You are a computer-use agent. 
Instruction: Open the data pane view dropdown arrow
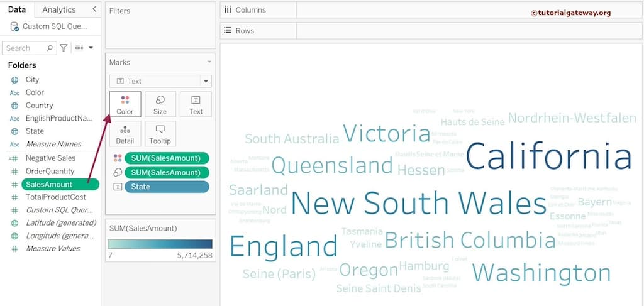point(91,48)
